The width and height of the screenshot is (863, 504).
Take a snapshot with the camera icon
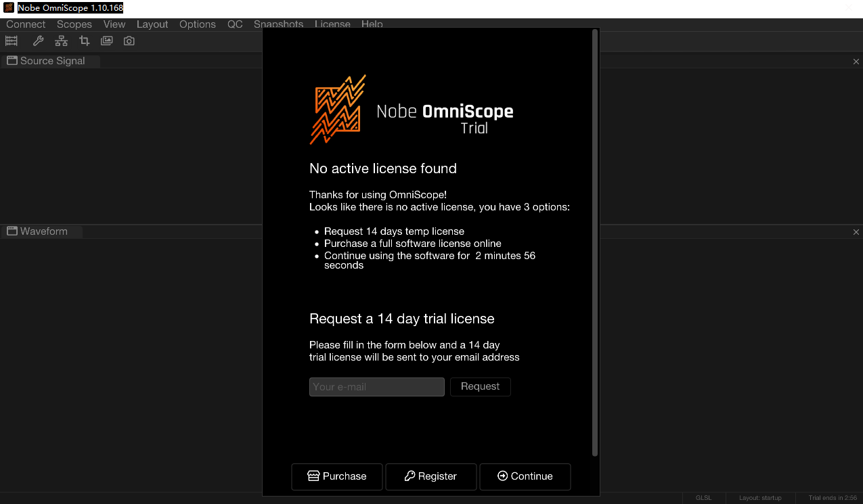pos(129,41)
